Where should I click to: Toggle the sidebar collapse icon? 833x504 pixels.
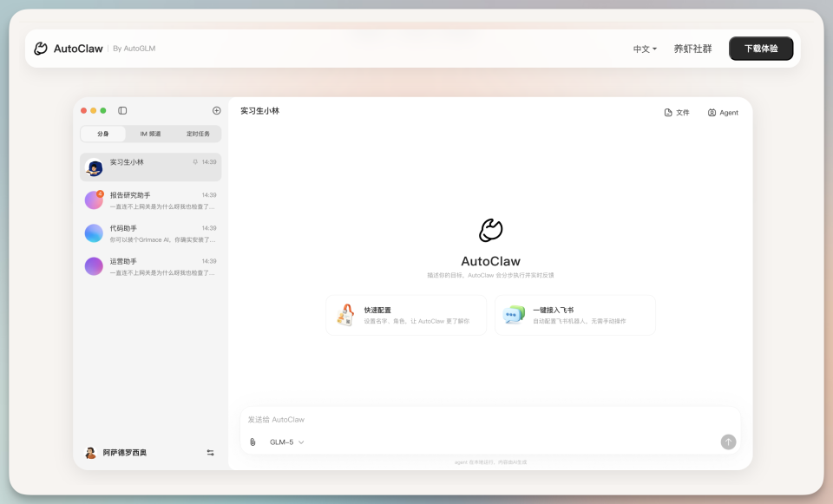pyautogui.click(x=121, y=110)
